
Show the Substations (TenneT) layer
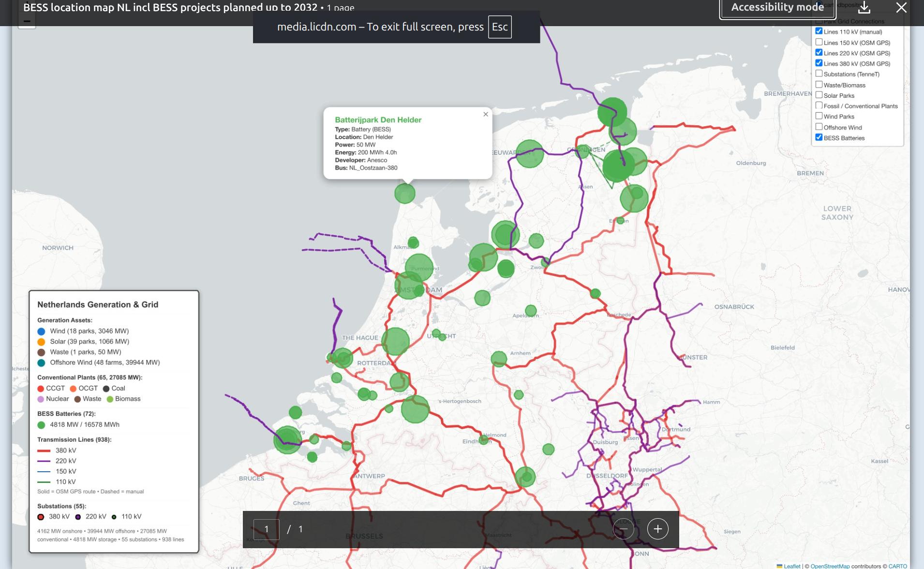click(x=819, y=74)
